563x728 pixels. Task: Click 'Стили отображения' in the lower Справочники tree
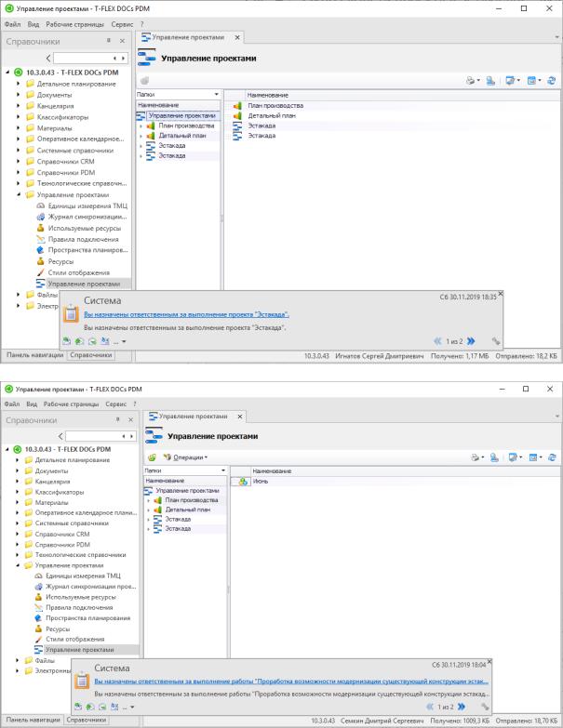pos(75,640)
